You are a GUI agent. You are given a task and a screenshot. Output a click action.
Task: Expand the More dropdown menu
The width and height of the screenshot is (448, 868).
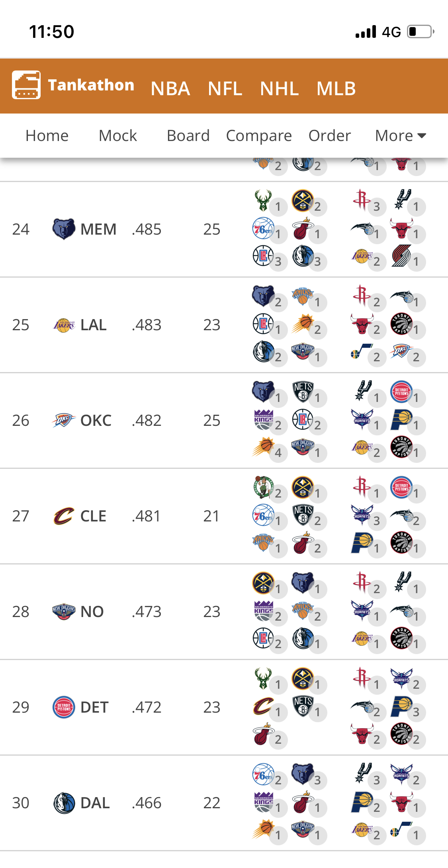[x=401, y=136]
